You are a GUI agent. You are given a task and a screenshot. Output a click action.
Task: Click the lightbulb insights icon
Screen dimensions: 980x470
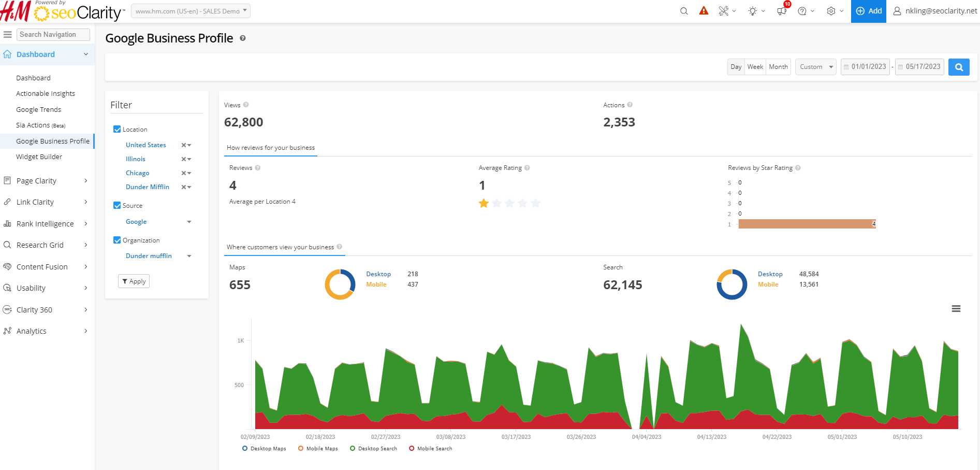[753, 11]
